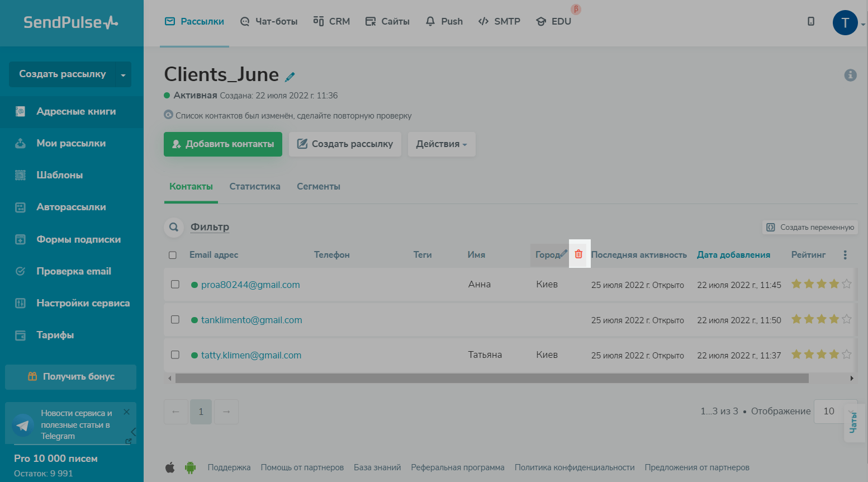Open Формы подписки in the sidebar
Image resolution: width=868 pixels, height=482 pixels.
[72, 240]
